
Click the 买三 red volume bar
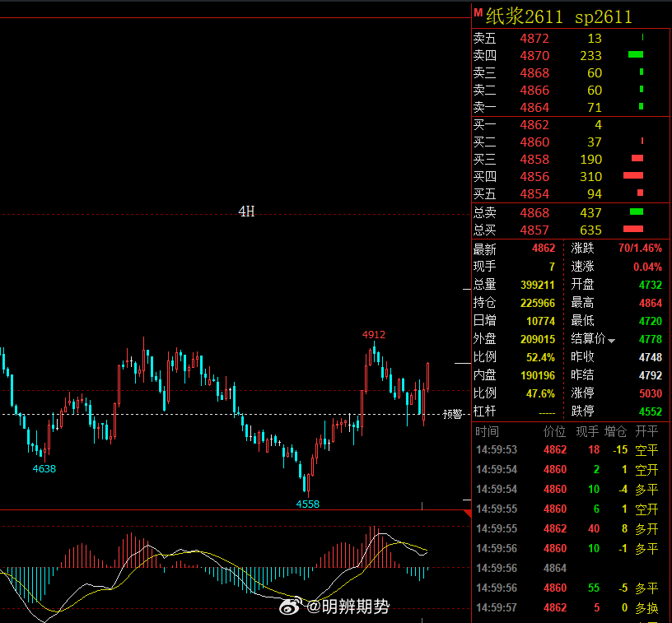click(637, 158)
